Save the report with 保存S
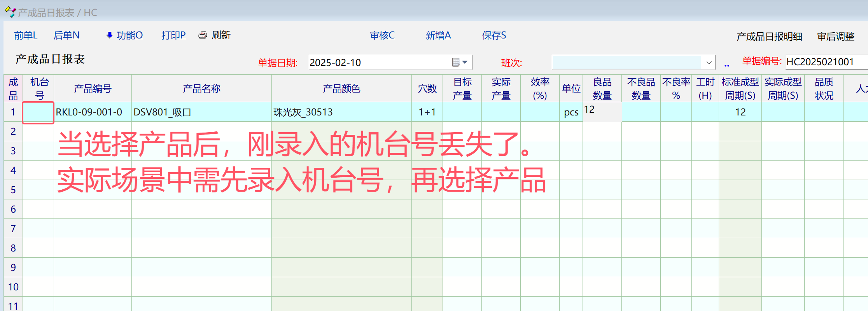The image size is (868, 311). 494,35
